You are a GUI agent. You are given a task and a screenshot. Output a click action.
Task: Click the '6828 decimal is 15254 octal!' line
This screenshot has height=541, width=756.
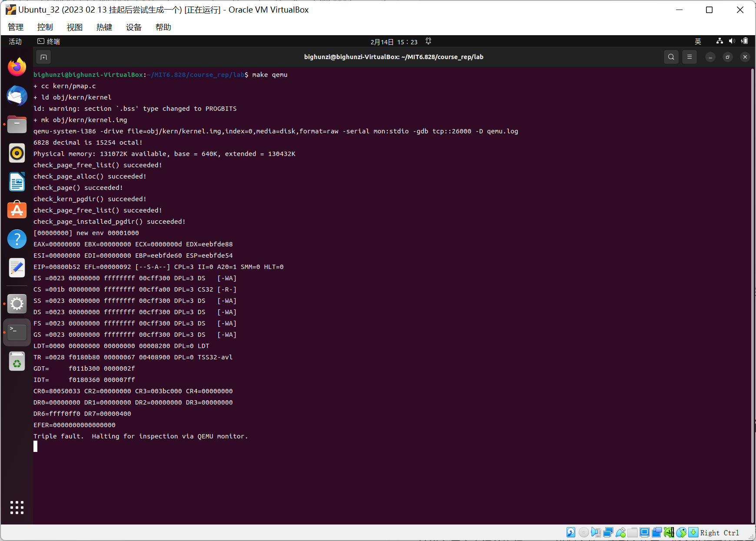click(88, 143)
